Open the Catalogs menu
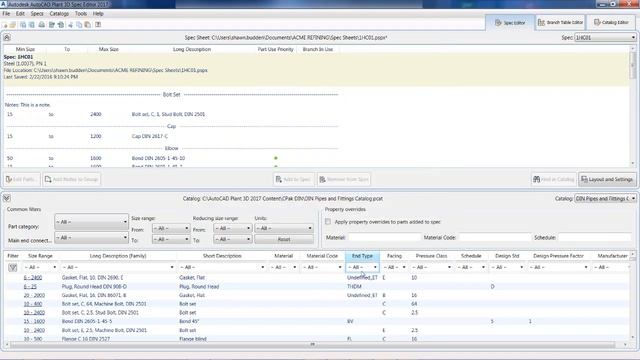640x360 pixels. (x=59, y=13)
